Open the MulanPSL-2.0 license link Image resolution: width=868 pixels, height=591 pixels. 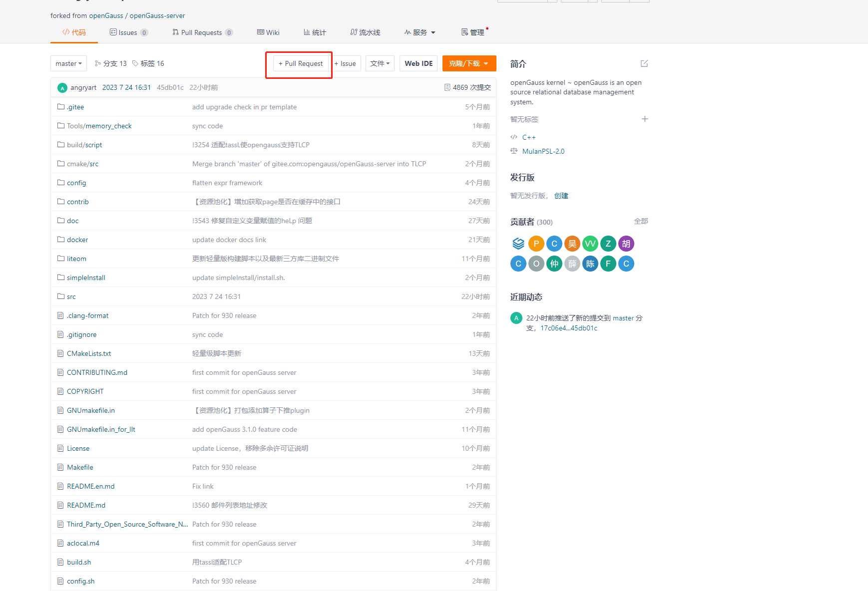[x=543, y=151]
